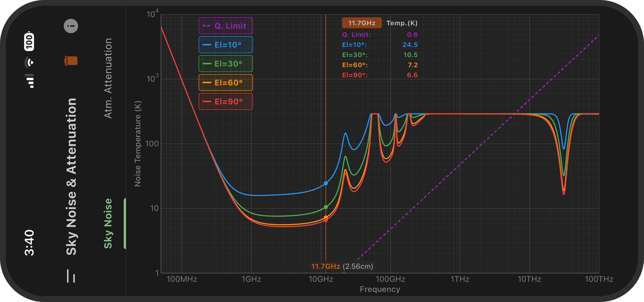Click the El=10°: readout row label
Viewport: 644px width, 302px height.
(354, 45)
